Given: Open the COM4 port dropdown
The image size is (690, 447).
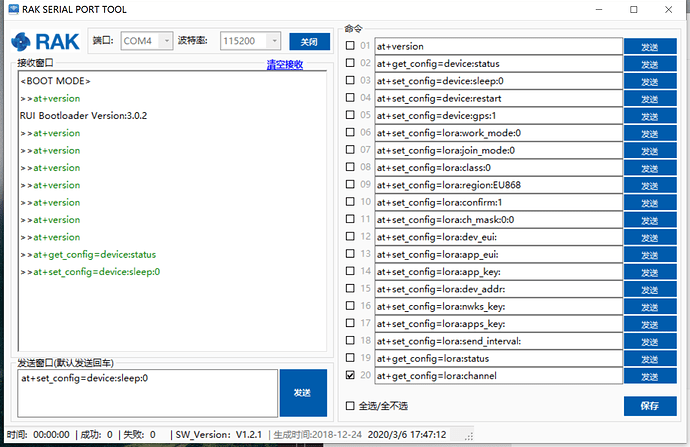Looking at the screenshot, I should coord(146,41).
